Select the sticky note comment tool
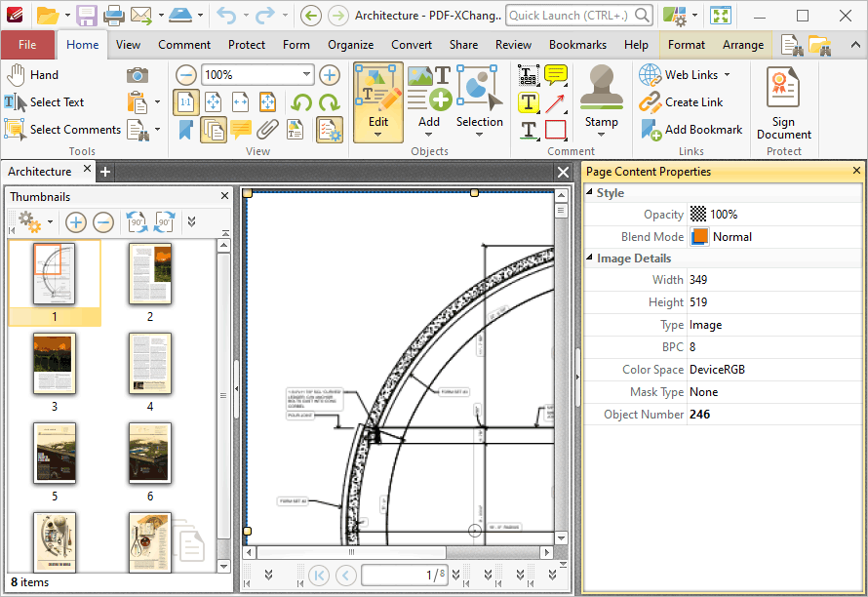This screenshot has height=597, width=868. coord(556,75)
